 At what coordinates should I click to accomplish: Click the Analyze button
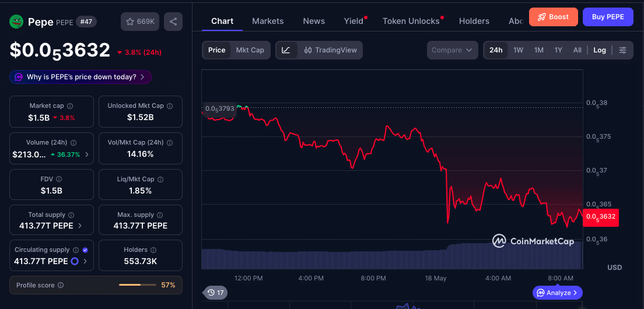click(557, 293)
